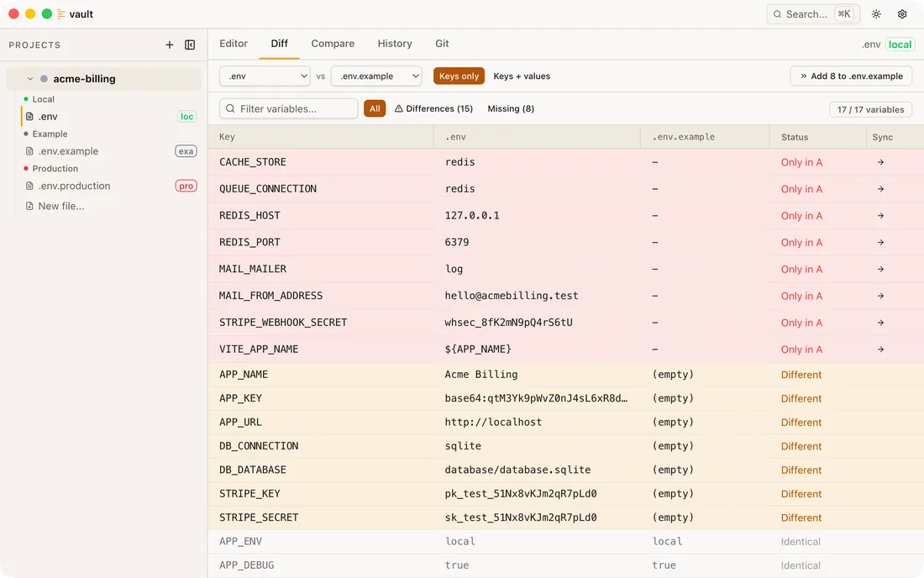The image size is (924, 578).
Task: Click sync arrow for MAIL_FROM_ADDRESS row
Action: 880,296
